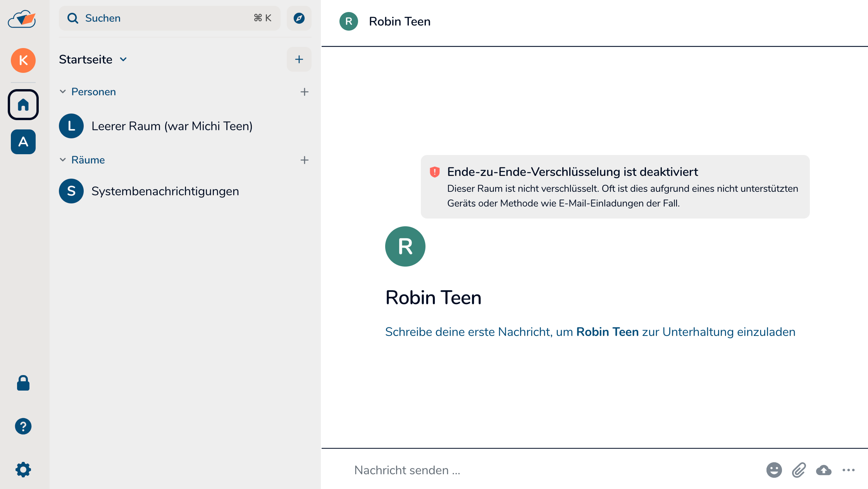Click the paperclip attachment icon
Screen dimensions: 868x489
tap(799, 470)
